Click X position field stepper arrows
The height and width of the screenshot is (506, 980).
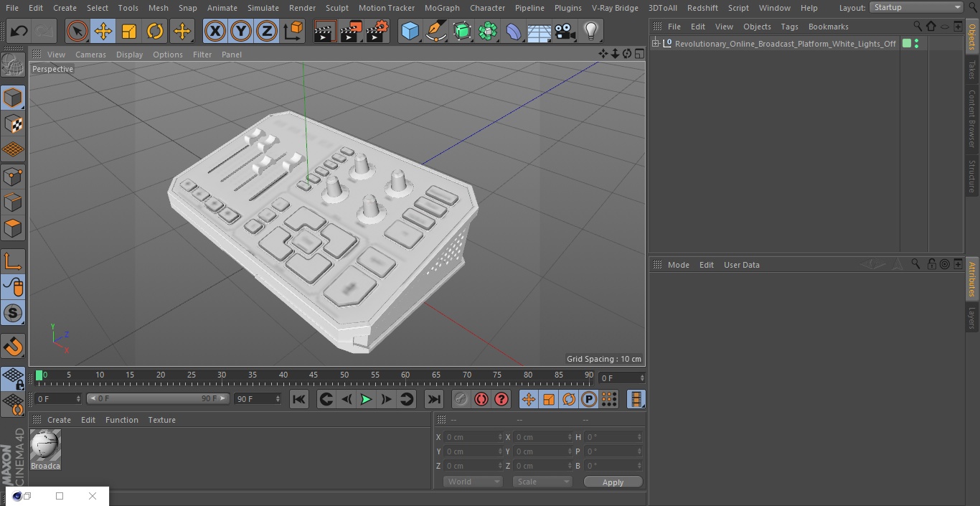click(x=500, y=437)
